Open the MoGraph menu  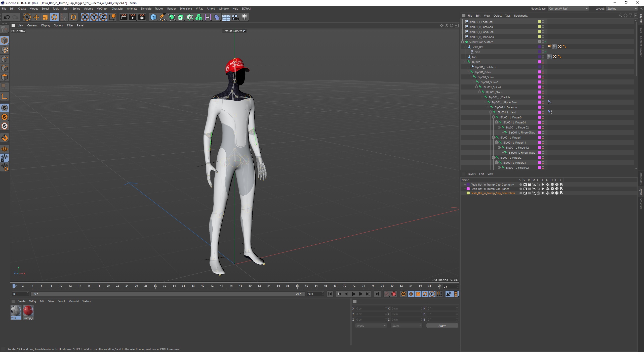pos(102,9)
